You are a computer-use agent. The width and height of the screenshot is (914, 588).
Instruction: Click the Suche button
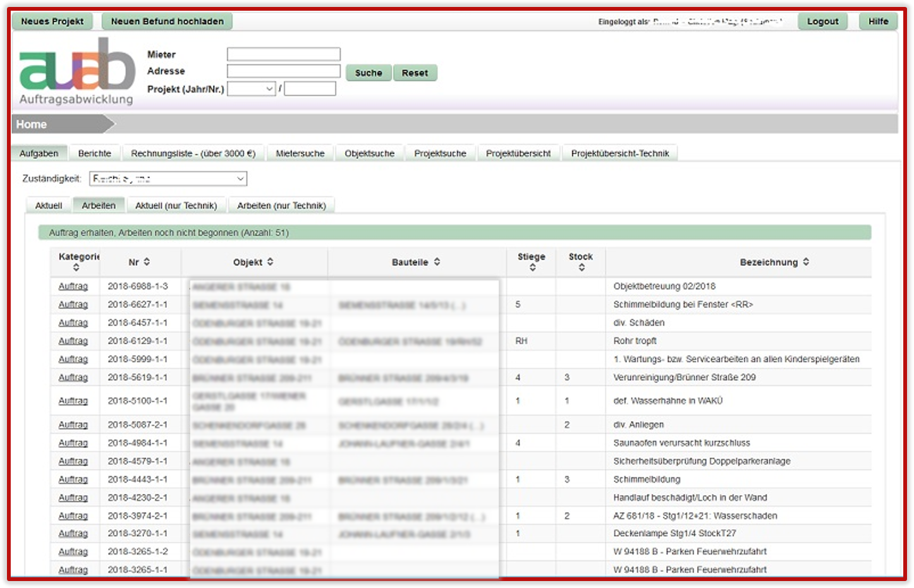coord(369,73)
